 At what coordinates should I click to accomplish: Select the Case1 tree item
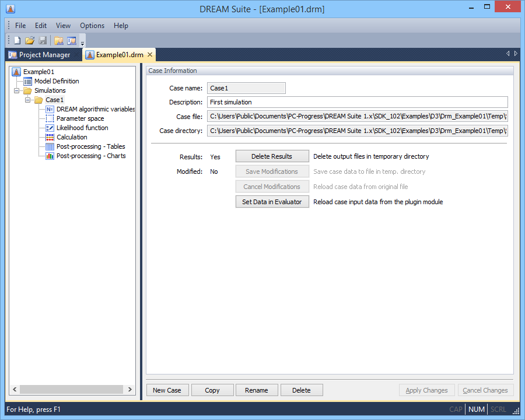point(55,100)
